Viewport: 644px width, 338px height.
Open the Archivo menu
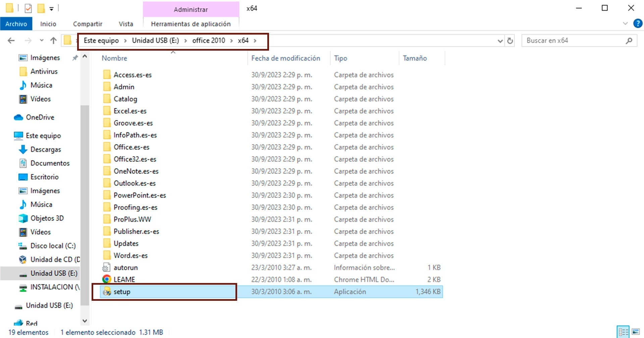16,24
